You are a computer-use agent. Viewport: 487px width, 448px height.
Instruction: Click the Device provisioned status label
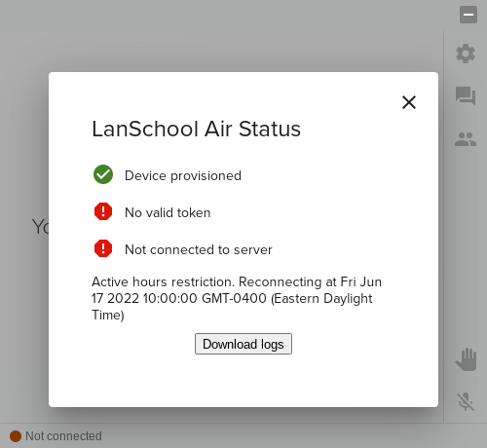click(183, 175)
